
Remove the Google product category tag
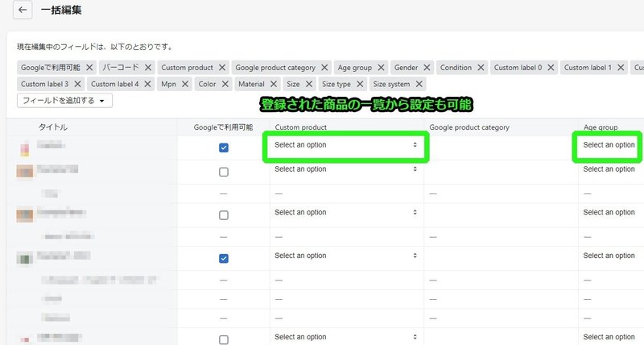(324, 68)
